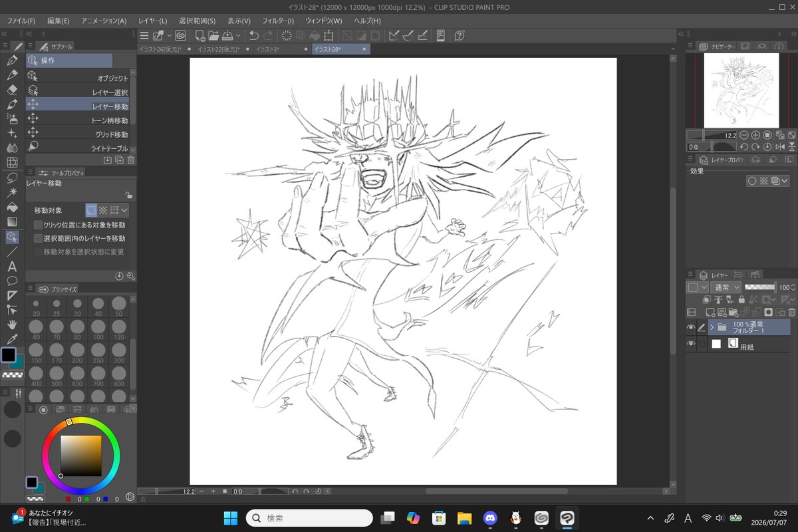This screenshot has width=798, height=532.
Task: Click the Save icon in command bar
Action: [x=227, y=35]
